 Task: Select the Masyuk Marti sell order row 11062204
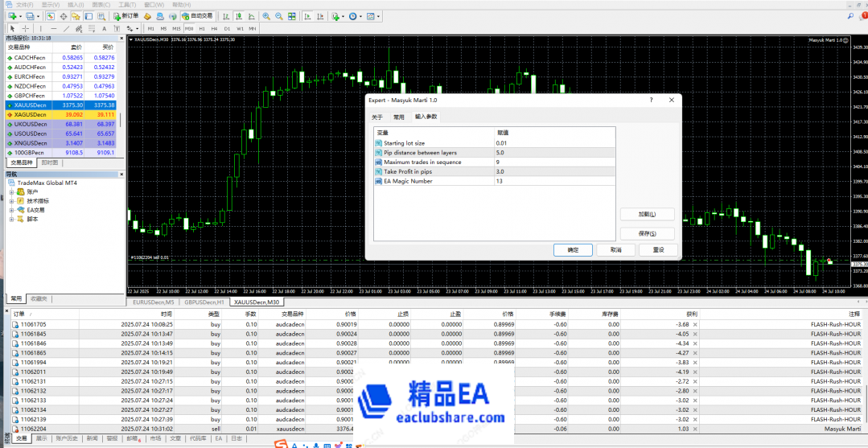coord(436,429)
